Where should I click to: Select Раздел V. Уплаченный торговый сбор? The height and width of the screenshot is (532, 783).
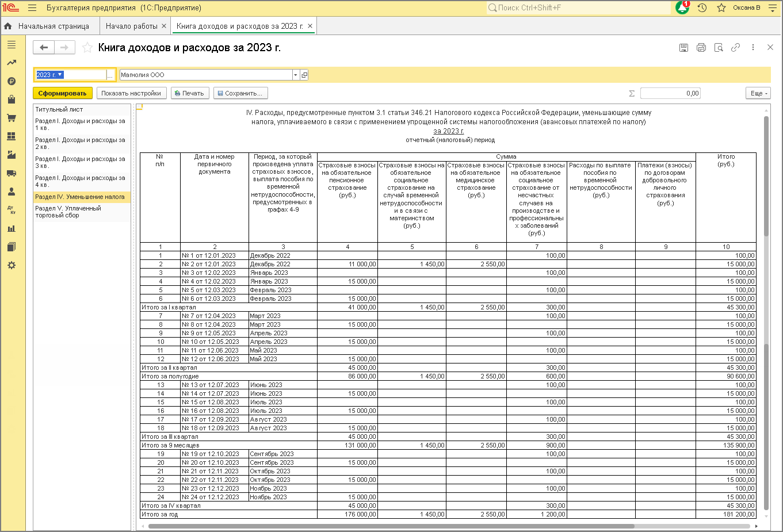click(x=82, y=212)
